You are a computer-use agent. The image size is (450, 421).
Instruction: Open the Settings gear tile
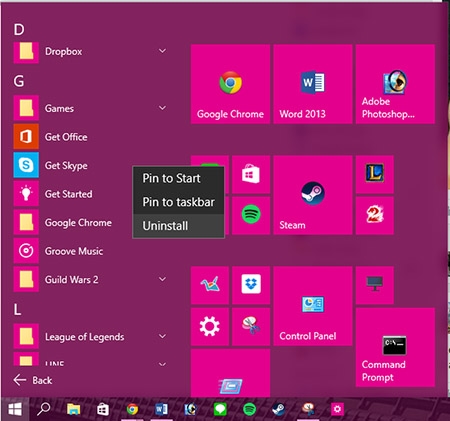pos(210,327)
